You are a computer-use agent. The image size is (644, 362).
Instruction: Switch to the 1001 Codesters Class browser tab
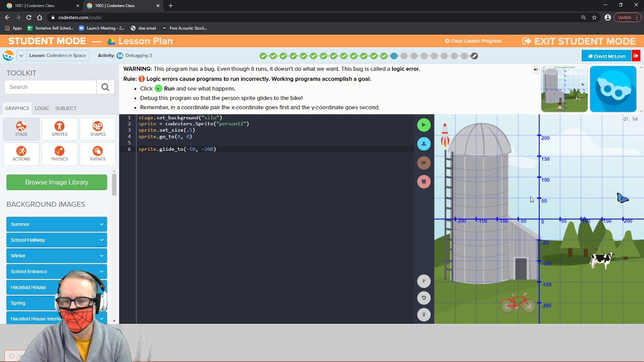tap(42, 6)
